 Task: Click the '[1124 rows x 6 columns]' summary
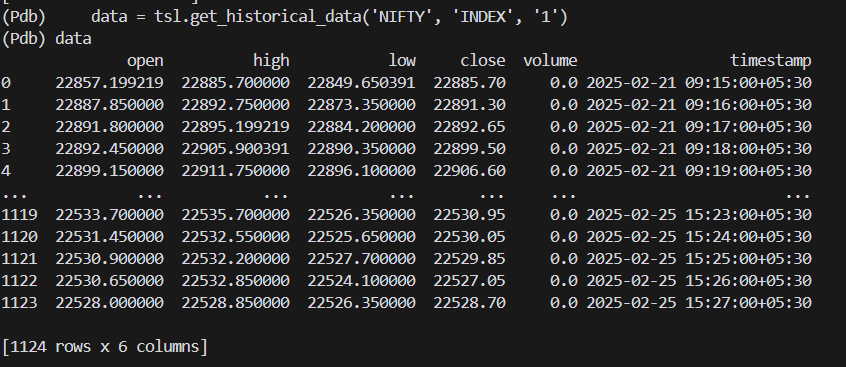pyautogui.click(x=105, y=346)
